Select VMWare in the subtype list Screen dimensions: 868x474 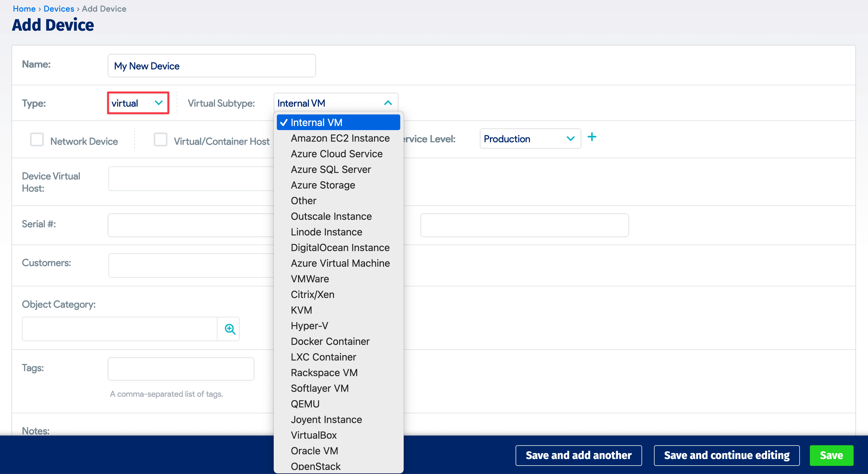[x=310, y=279]
